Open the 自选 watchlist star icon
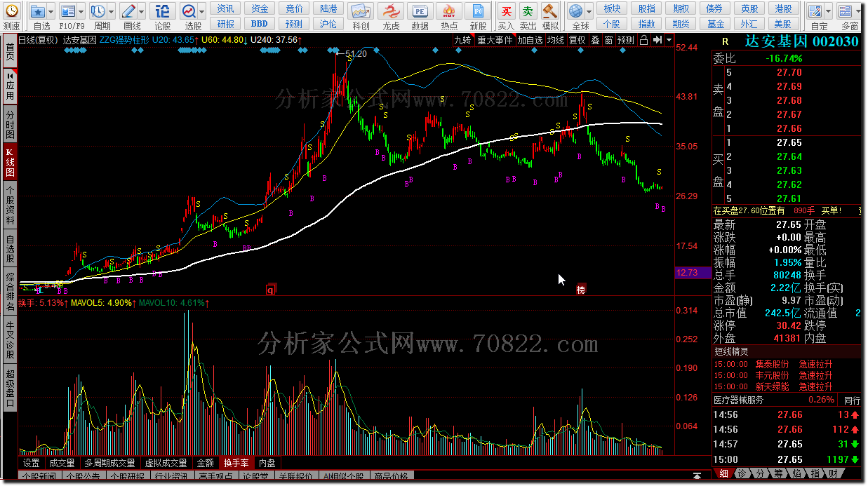The height and width of the screenshot is (486, 868). pyautogui.click(x=37, y=11)
